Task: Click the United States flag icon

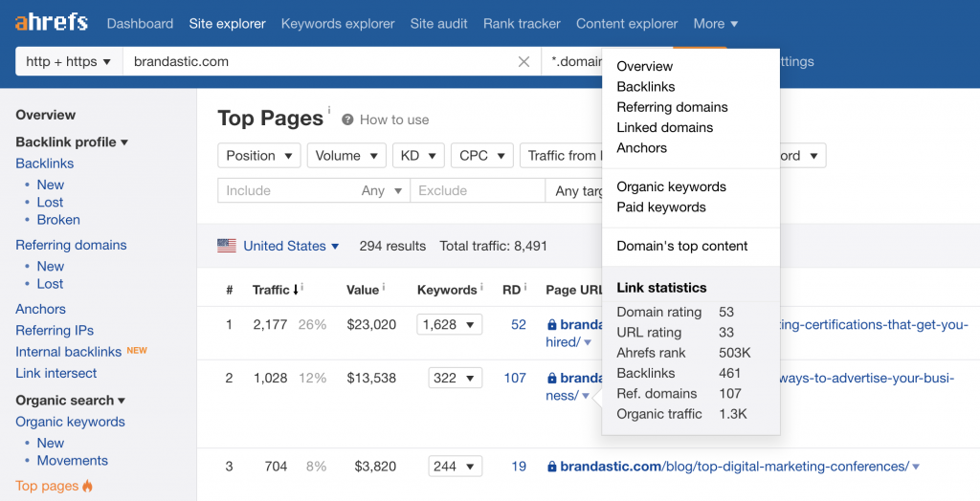Action: [226, 246]
